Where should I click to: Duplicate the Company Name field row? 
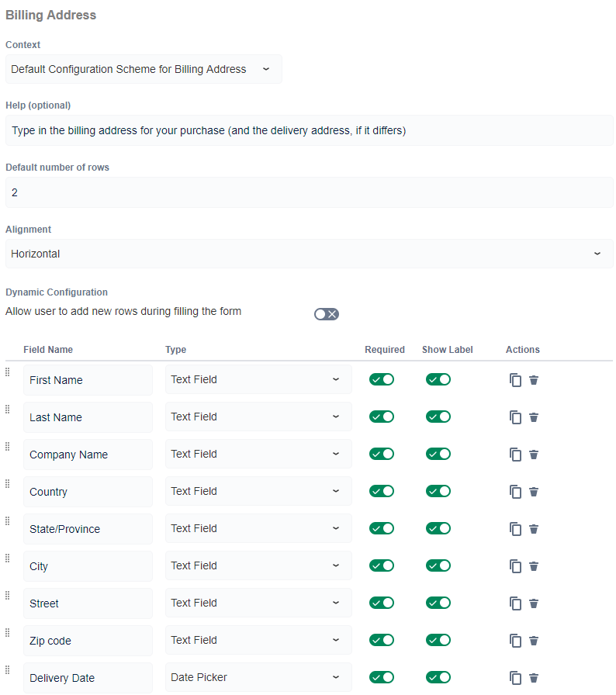(515, 454)
